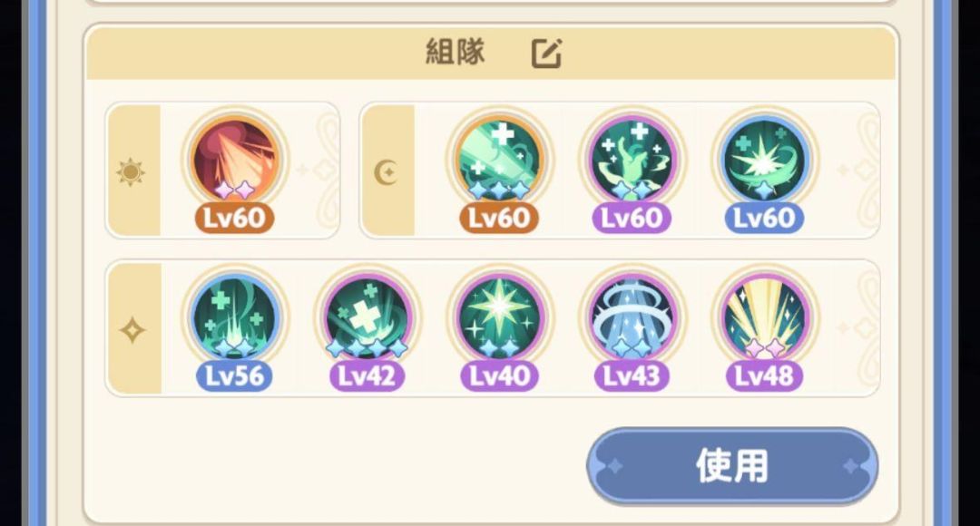Click the 組隊 header title
Image resolution: width=980 pixels, height=526 pixels.
[x=455, y=52]
